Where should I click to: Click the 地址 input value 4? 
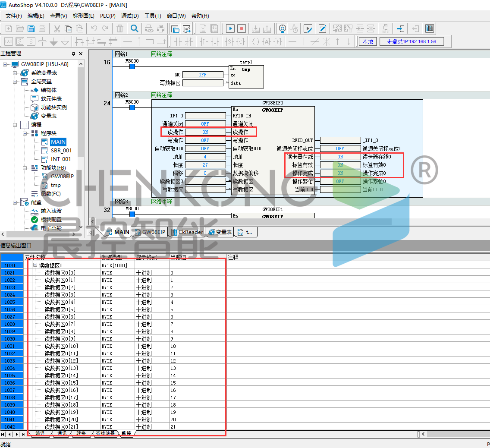tap(205, 157)
